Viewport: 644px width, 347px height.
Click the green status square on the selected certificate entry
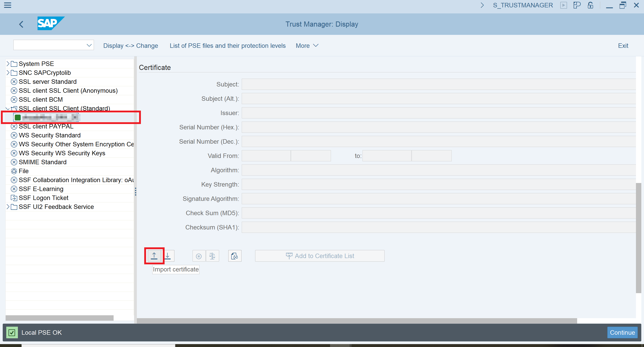point(18,117)
